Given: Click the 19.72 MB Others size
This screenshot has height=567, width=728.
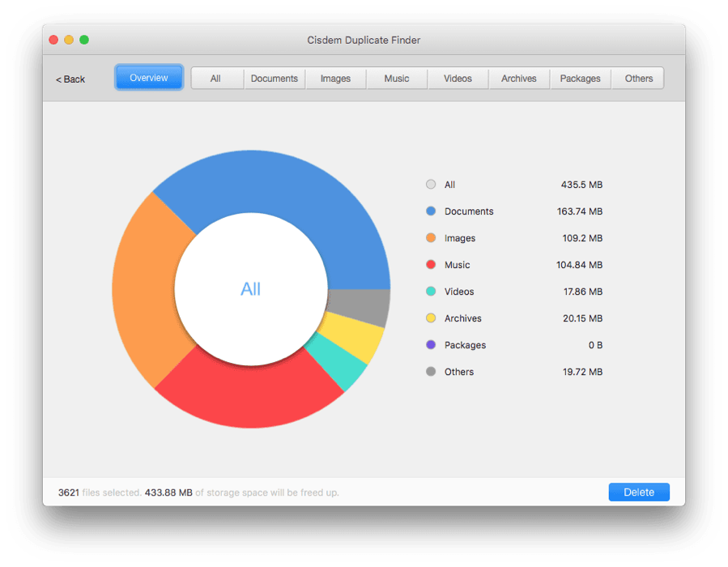Looking at the screenshot, I should 583,372.
